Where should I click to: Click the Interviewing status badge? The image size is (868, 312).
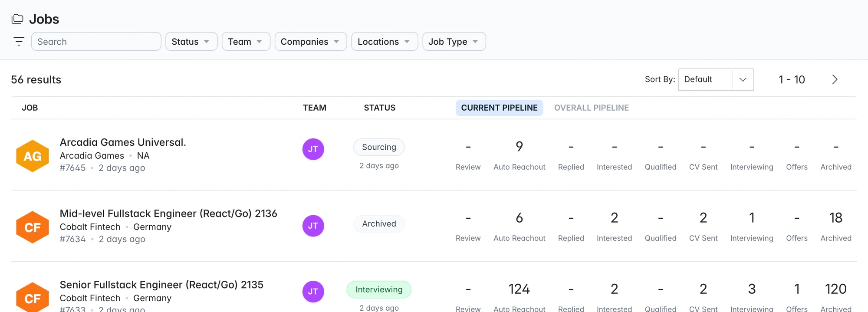point(379,289)
